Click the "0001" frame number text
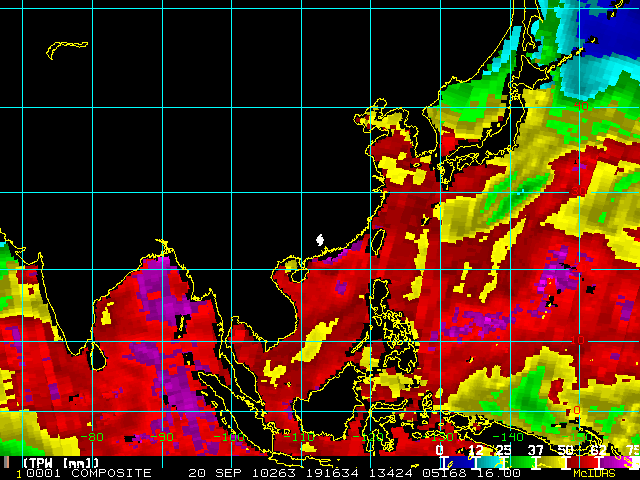Screen dimensions: 640x480 (43, 473)
